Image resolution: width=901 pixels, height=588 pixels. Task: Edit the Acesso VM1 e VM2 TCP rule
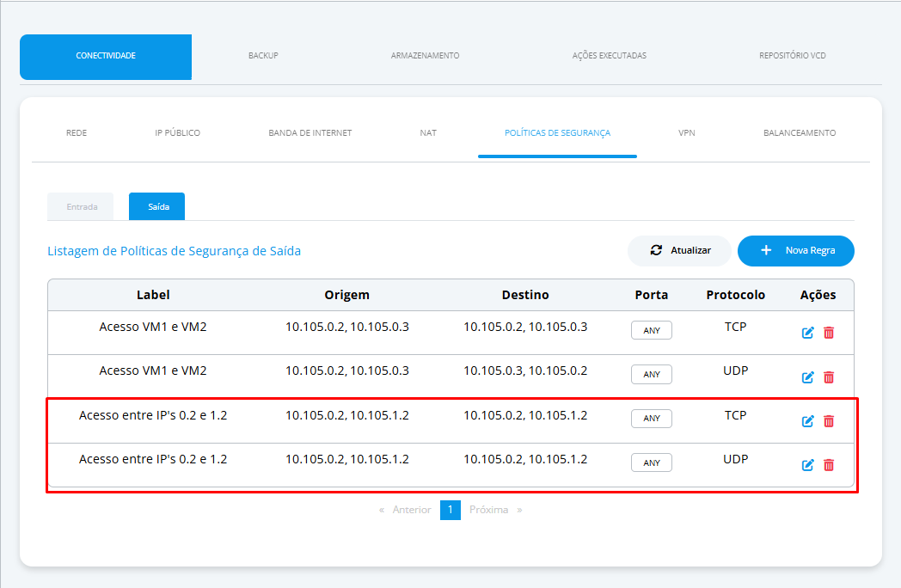807,333
